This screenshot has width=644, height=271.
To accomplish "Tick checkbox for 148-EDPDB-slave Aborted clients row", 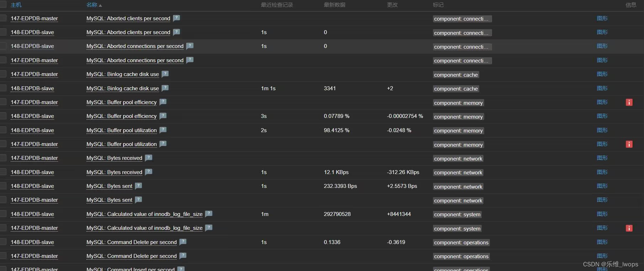I will point(3,32).
